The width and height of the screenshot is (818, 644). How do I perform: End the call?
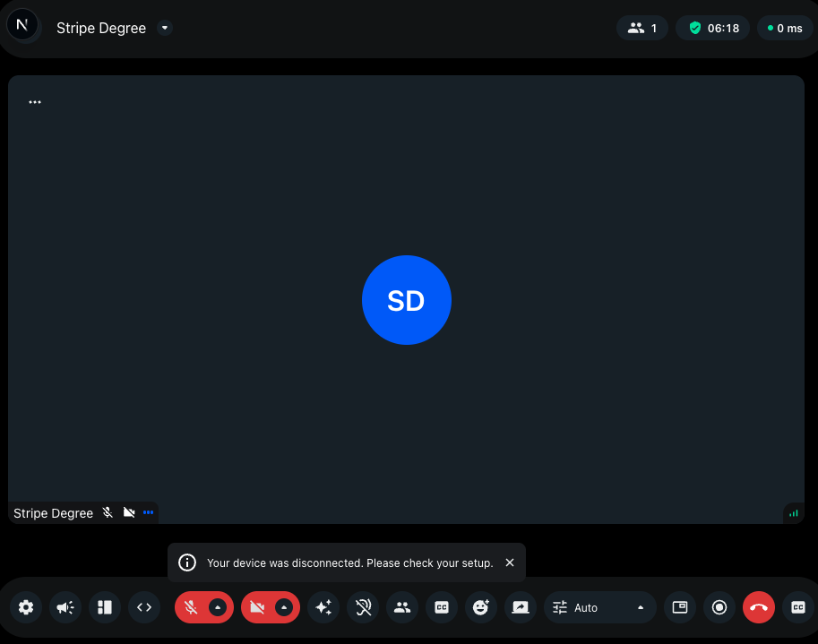click(x=758, y=607)
